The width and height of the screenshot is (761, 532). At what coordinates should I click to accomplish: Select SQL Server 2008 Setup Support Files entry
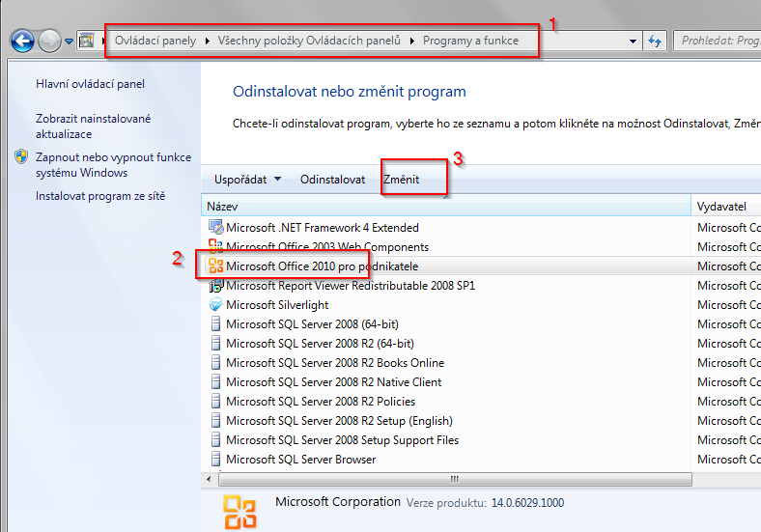click(342, 440)
